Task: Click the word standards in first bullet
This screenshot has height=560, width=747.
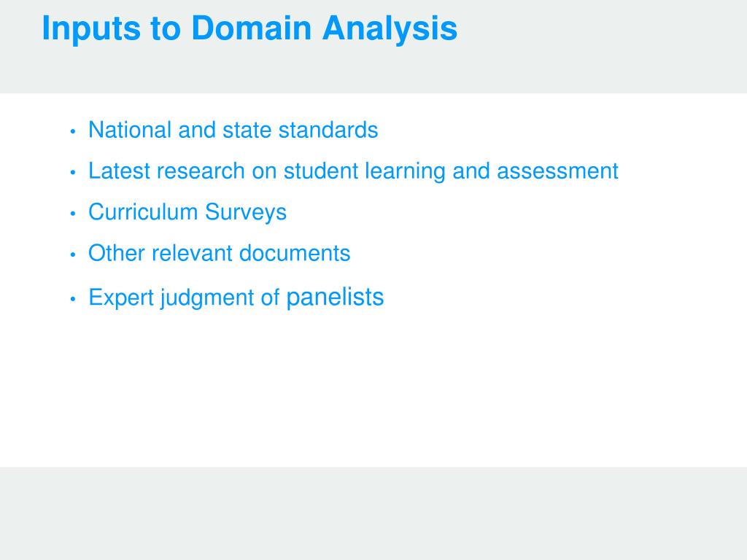Action: click(328, 130)
